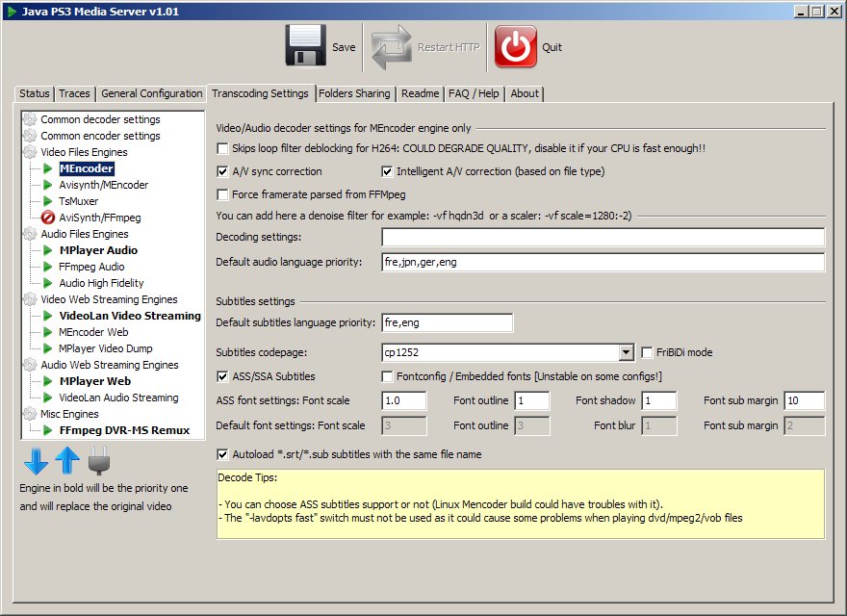
Task: Click the red power Quit icon
Action: click(516, 46)
